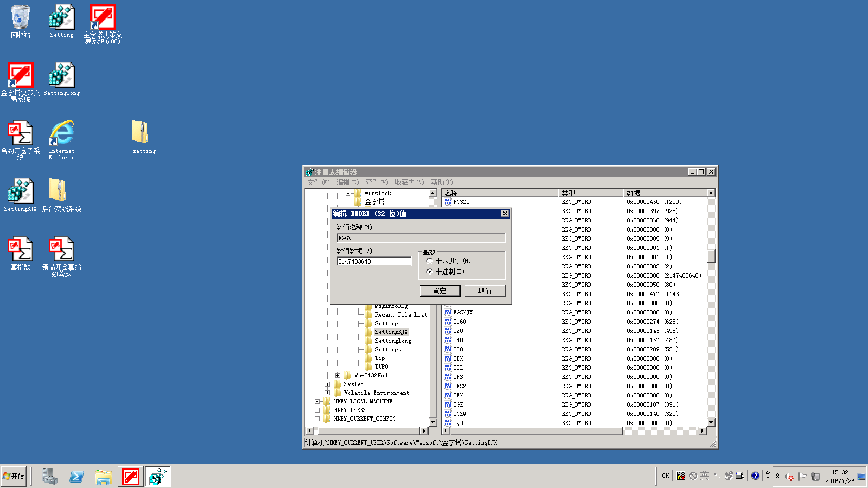The height and width of the screenshot is (488, 868).
Task: Open Internet Explorer desktop shortcut
Action: [x=61, y=134]
